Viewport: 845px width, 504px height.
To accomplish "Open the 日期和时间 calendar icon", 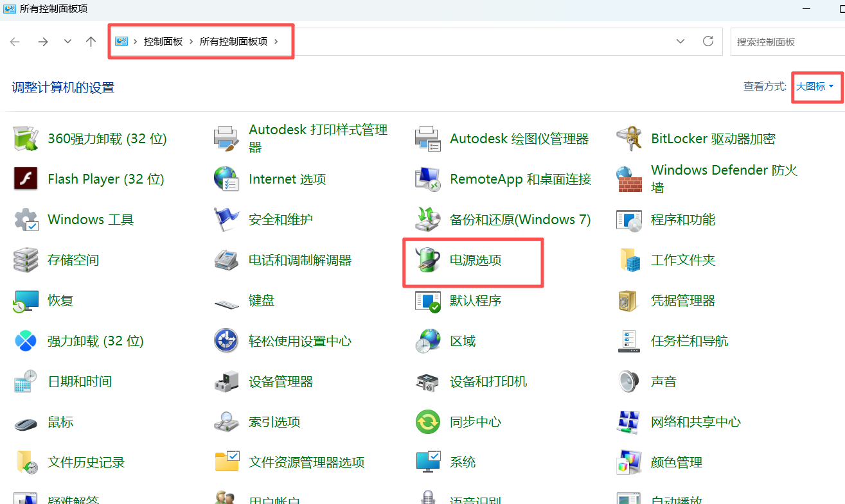I will click(x=26, y=381).
